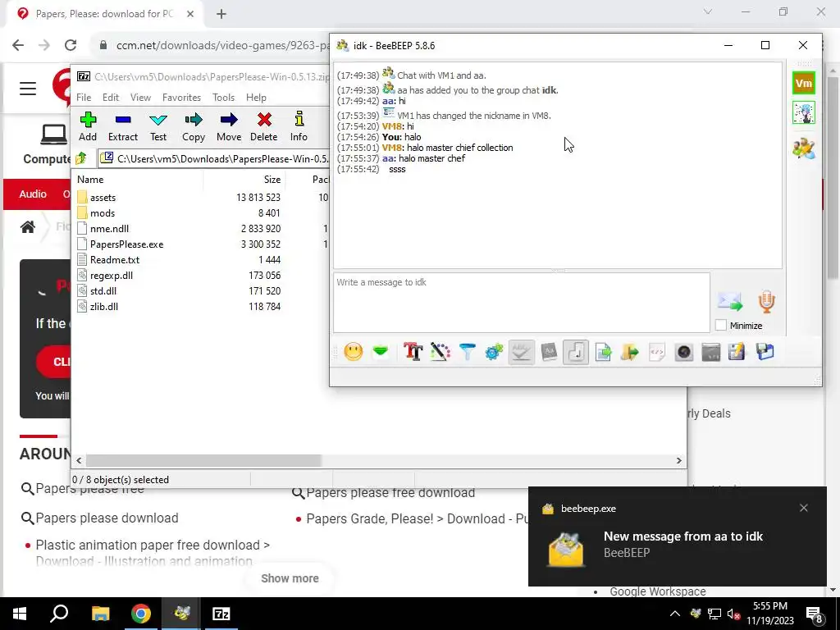840x630 pixels.
Task: Toggle the spell-check ABC icon in BeeBEEP
Action: (x=521, y=352)
